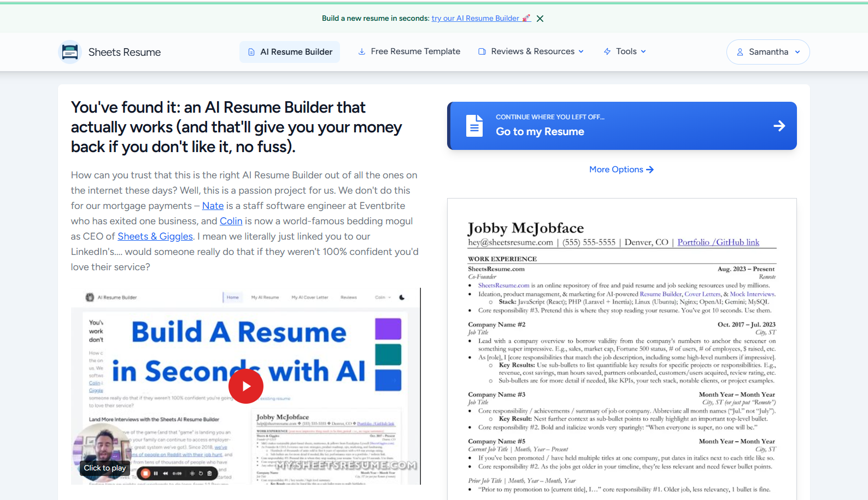The image size is (868, 500).
Task: Click the chevron next to Tools
Action: coord(643,51)
